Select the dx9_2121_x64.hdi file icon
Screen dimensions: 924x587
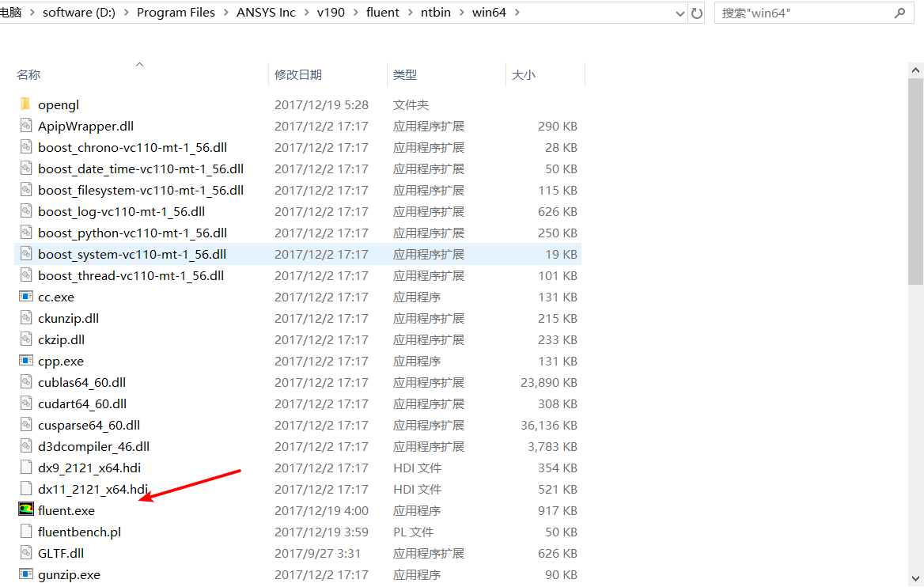click(25, 467)
